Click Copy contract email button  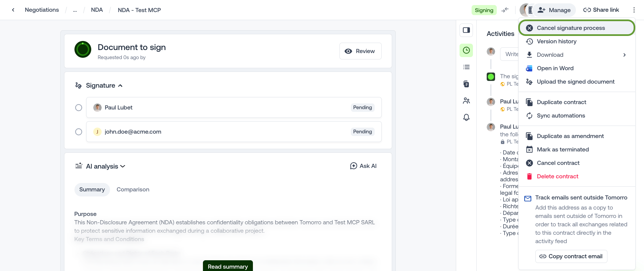point(571,256)
